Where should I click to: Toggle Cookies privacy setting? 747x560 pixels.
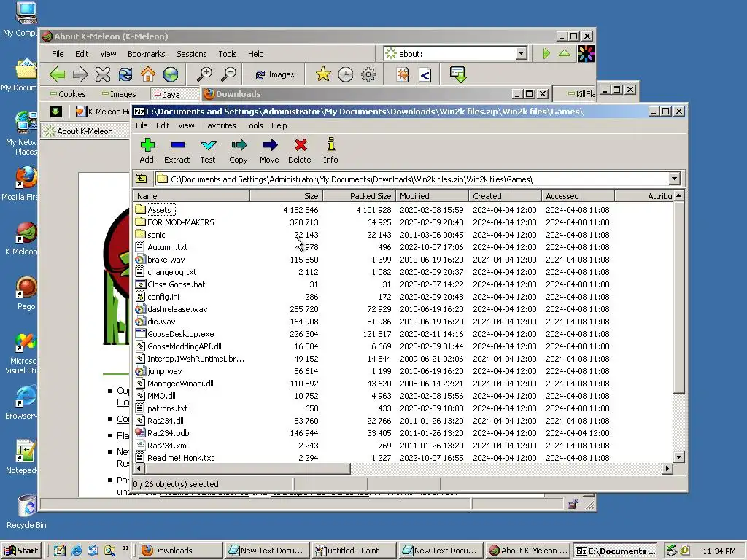pos(68,94)
